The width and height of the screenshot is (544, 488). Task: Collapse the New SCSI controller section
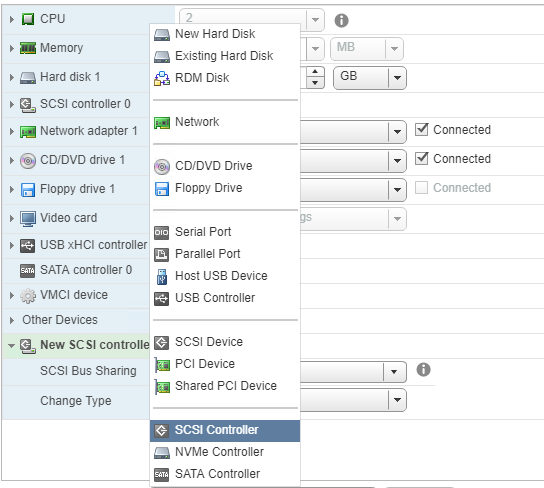point(11,345)
